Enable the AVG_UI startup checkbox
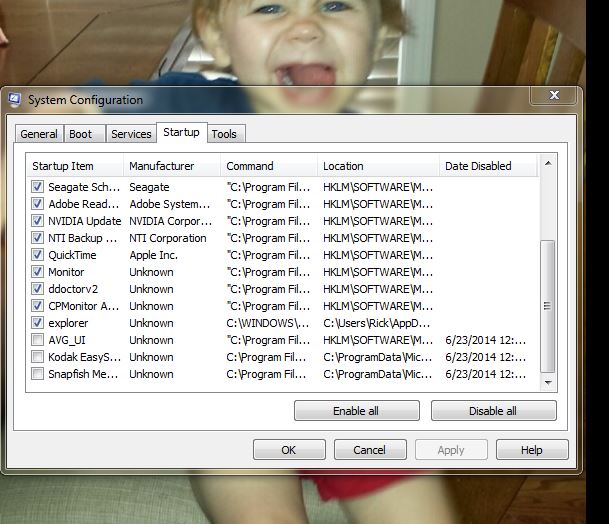 37,340
